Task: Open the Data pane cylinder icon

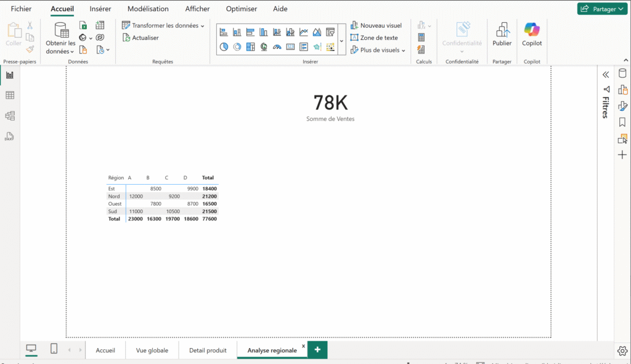Action: (622, 73)
